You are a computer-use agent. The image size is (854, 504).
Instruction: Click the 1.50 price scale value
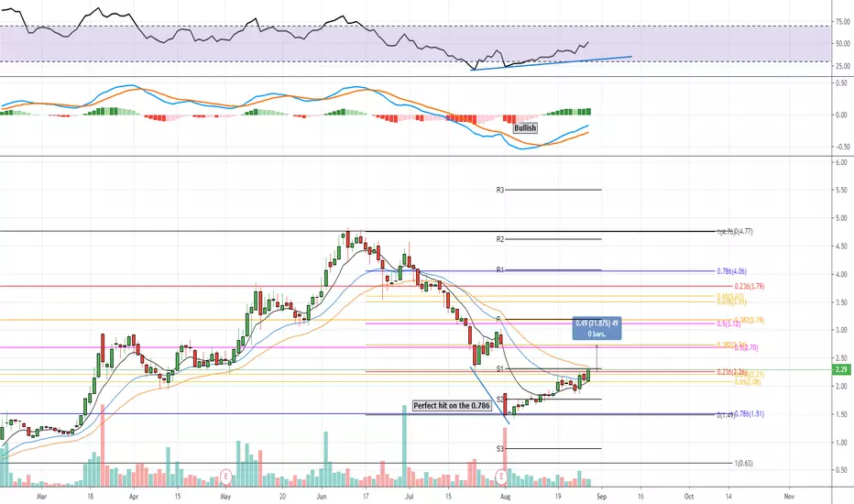coord(843,414)
